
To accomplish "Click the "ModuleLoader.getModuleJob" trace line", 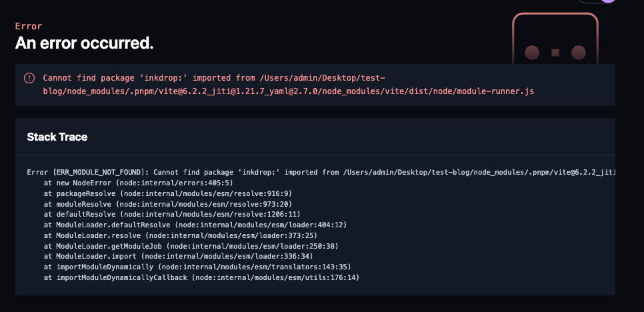I will coord(191,246).
